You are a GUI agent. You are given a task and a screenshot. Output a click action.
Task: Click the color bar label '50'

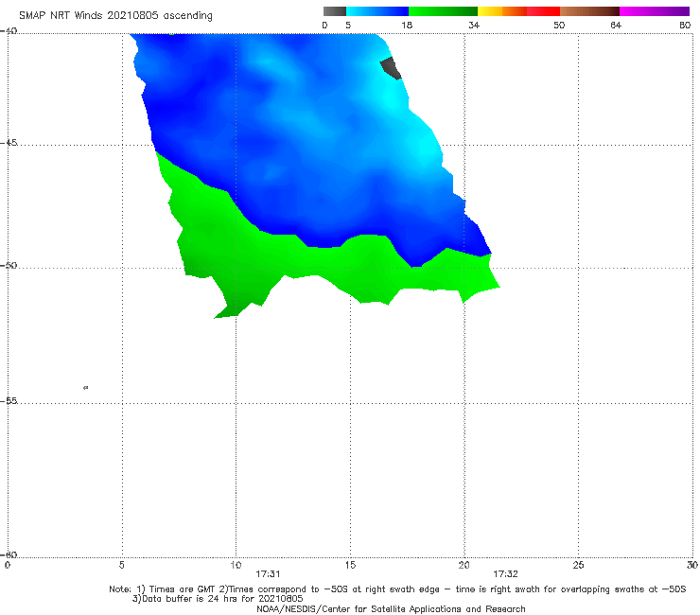click(x=559, y=25)
